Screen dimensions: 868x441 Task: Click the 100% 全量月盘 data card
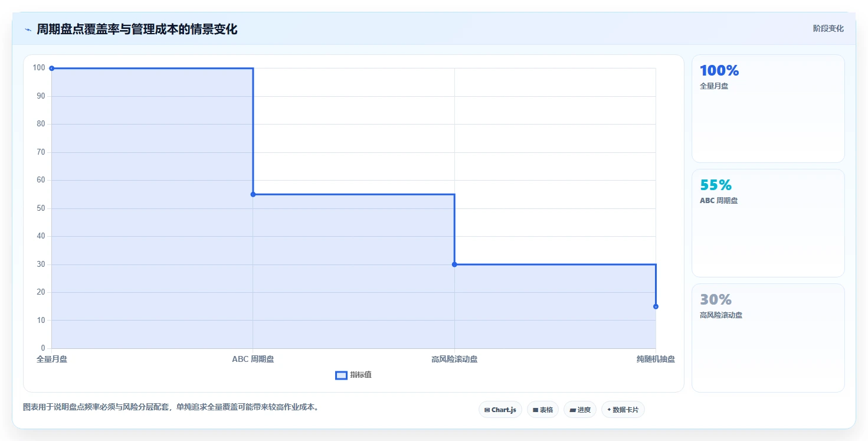click(768, 109)
